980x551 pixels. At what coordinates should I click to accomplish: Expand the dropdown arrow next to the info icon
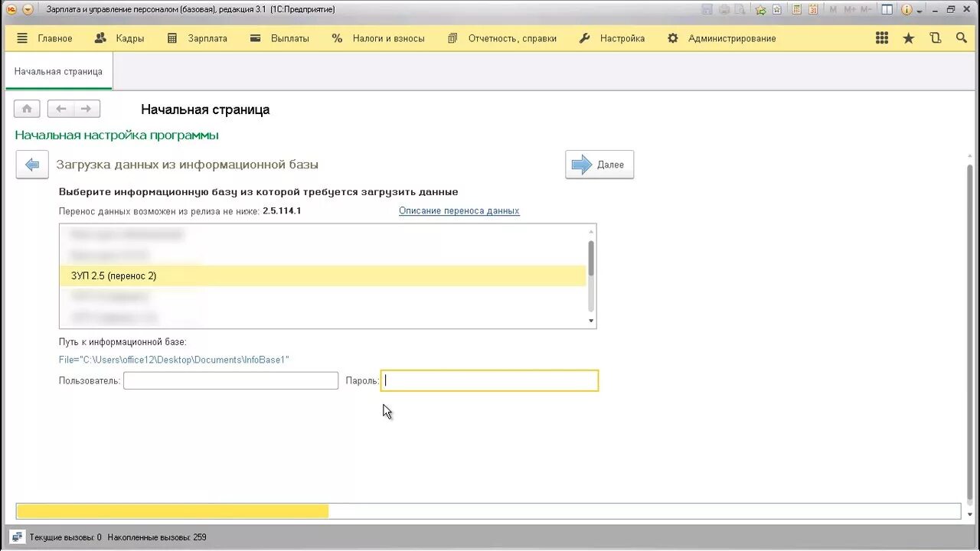920,11
